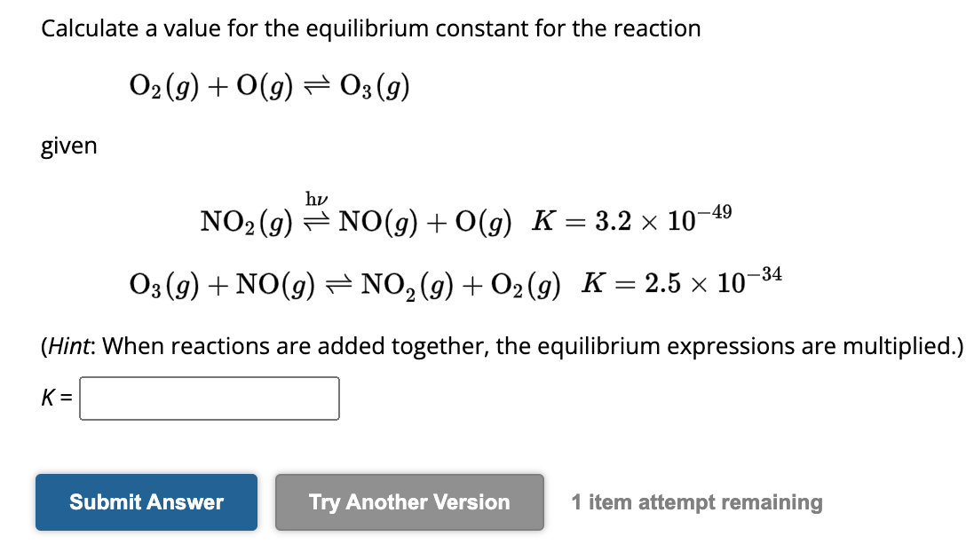The image size is (974, 560).
Task: Select the question prompt about equilibrium constant
Action: pyautogui.click(x=369, y=28)
